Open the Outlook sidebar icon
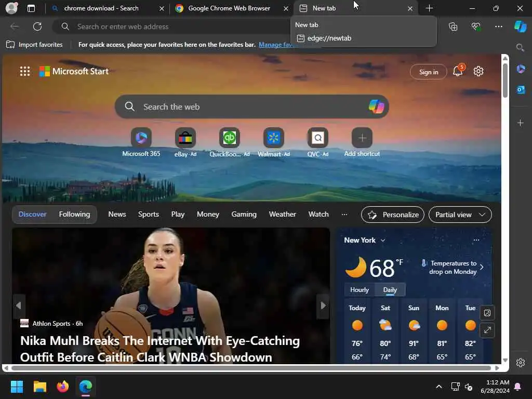The height and width of the screenshot is (399, 532). (x=521, y=90)
